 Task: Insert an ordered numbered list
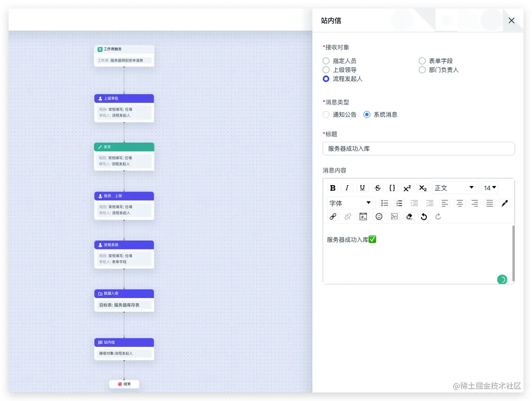coord(399,203)
